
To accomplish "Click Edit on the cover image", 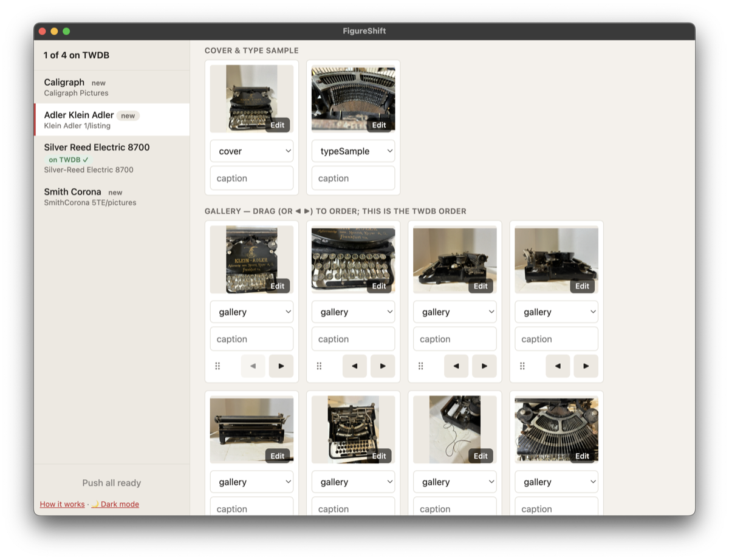I will pyautogui.click(x=278, y=125).
